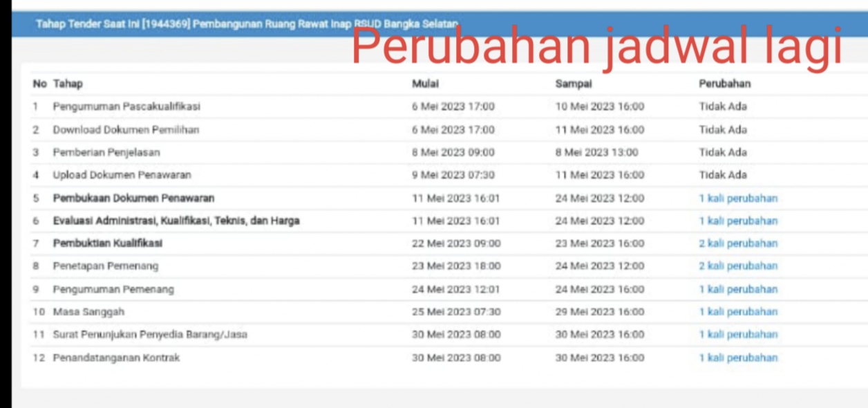This screenshot has width=868, height=408.
Task: Click start date '23 Mei 2023 18:00'
Action: coord(457,266)
